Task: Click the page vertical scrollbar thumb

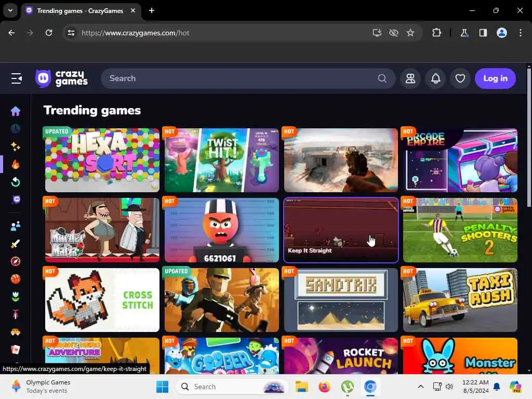Action: coord(528,137)
